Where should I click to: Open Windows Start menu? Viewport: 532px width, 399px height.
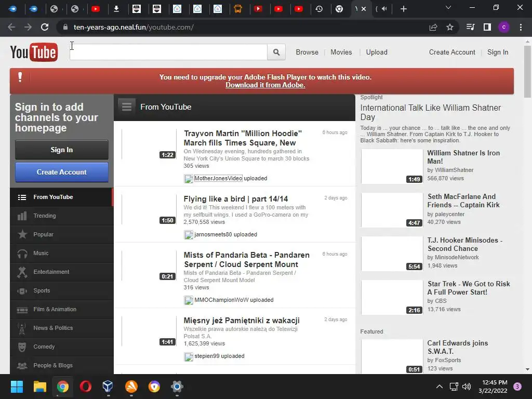[x=17, y=387]
